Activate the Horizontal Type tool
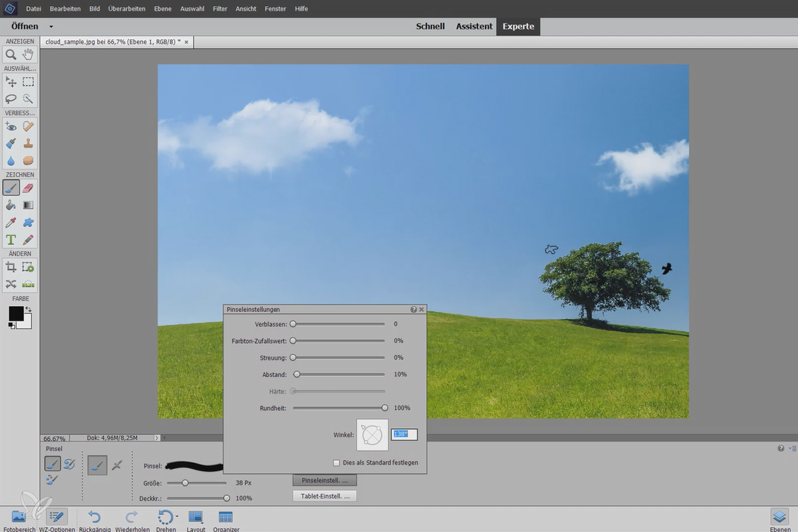 click(x=11, y=239)
